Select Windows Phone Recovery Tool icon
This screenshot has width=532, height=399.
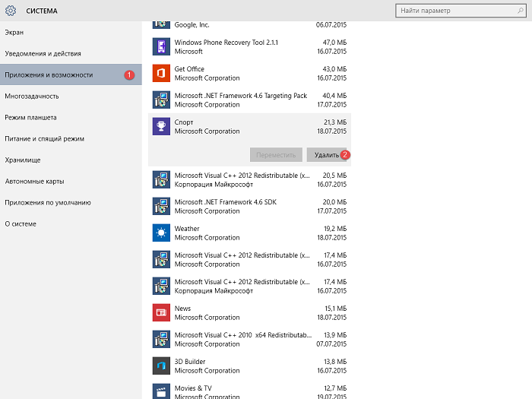click(161, 46)
